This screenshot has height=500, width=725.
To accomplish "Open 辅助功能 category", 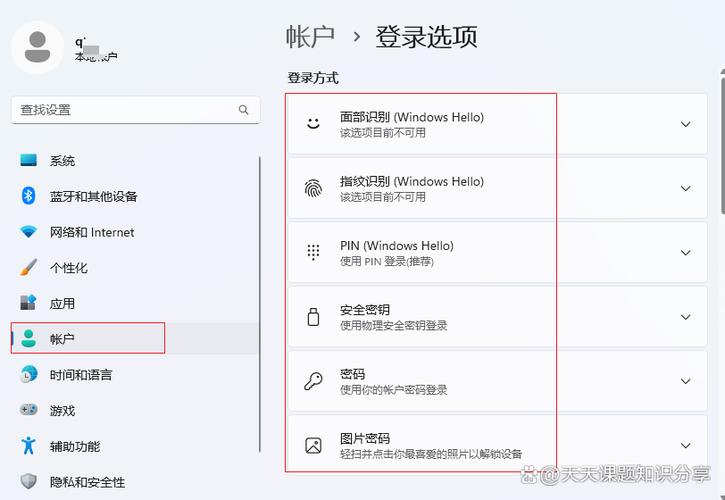I will (x=135, y=446).
